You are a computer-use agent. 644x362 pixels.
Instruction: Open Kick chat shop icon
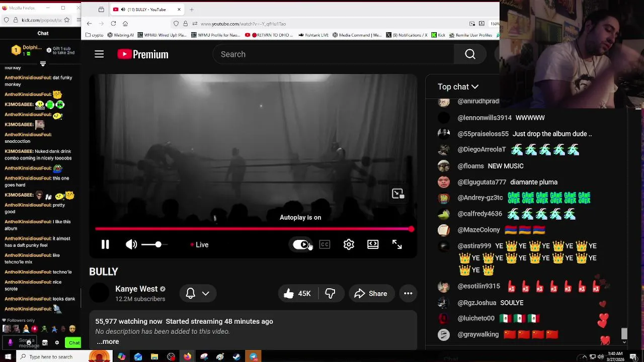click(45, 343)
